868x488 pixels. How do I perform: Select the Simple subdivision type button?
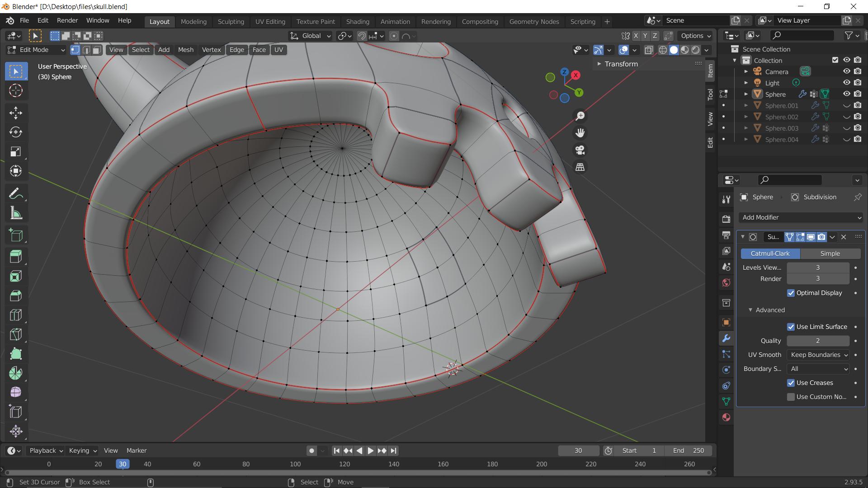[830, 253]
